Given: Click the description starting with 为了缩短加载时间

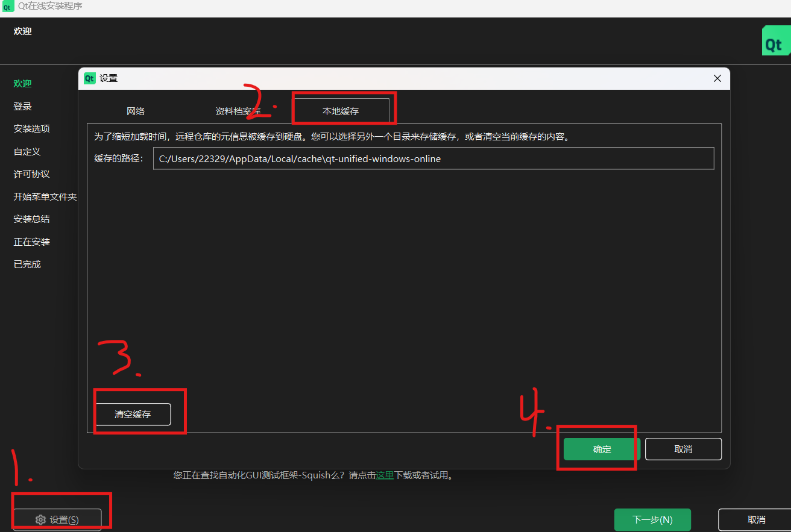Looking at the screenshot, I should (x=332, y=137).
